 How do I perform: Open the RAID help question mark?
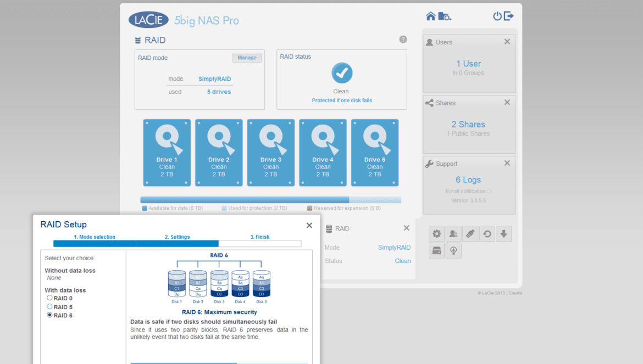pyautogui.click(x=403, y=40)
